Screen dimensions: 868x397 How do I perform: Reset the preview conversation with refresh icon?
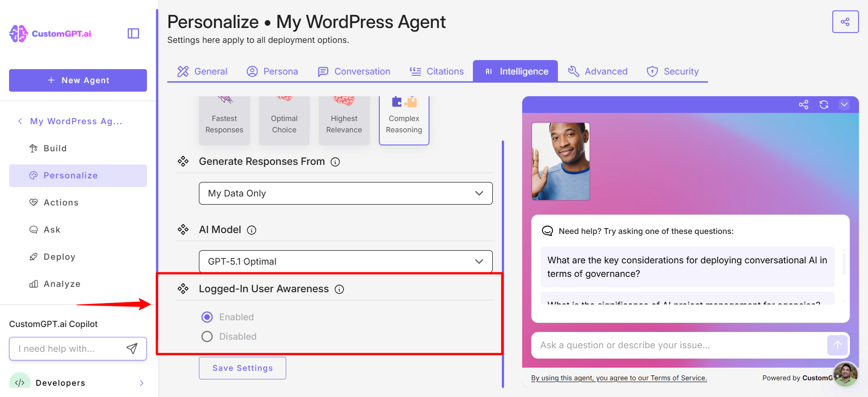[x=824, y=105]
